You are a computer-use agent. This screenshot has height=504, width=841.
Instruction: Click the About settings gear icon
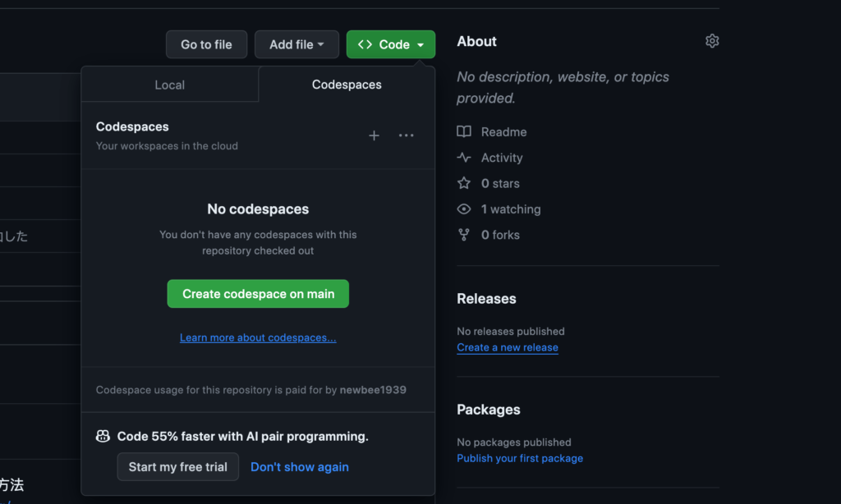pos(712,41)
